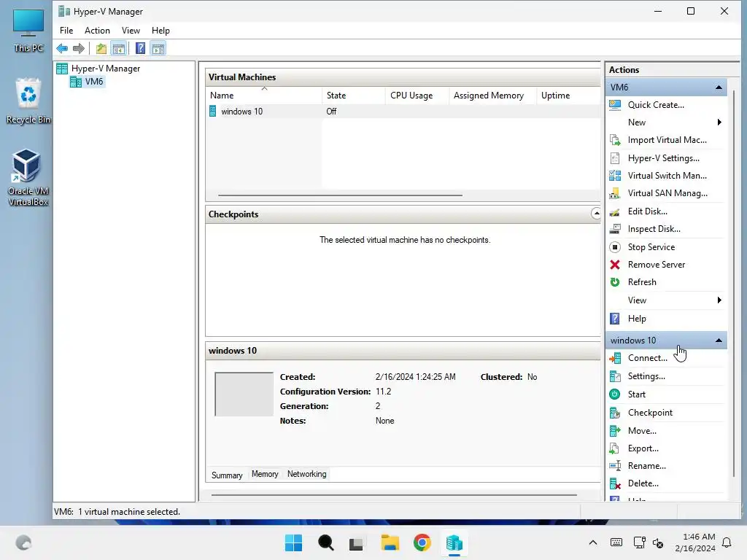
Task: Click the Stop Service action text
Action: pyautogui.click(x=651, y=247)
